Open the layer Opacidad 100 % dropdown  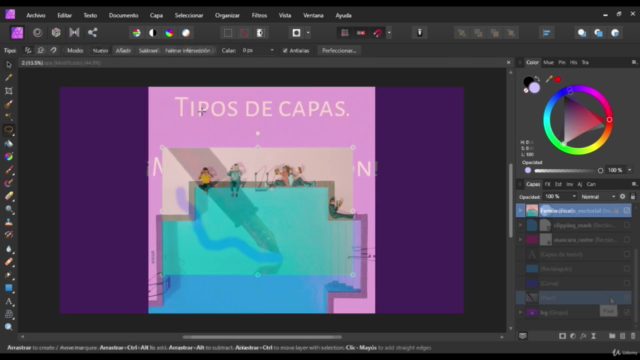[x=560, y=197]
